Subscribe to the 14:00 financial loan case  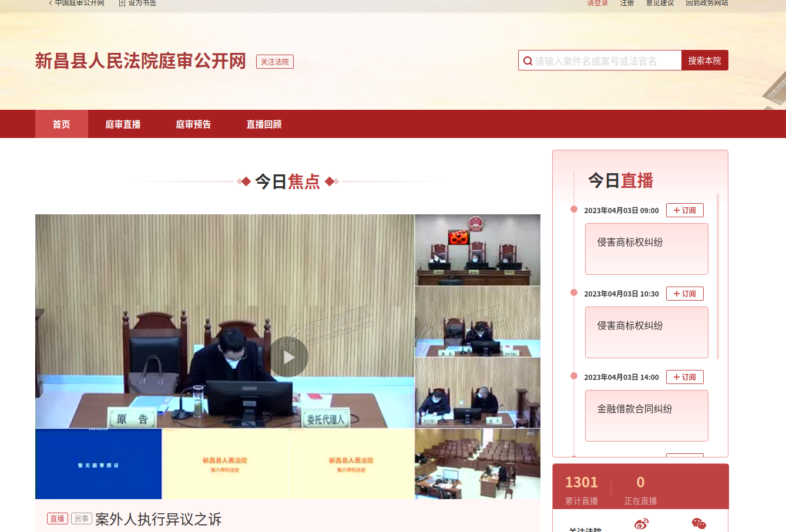click(684, 377)
